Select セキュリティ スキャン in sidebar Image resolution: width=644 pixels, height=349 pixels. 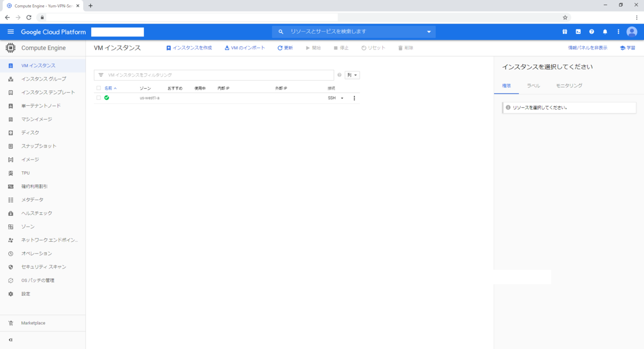click(x=44, y=267)
